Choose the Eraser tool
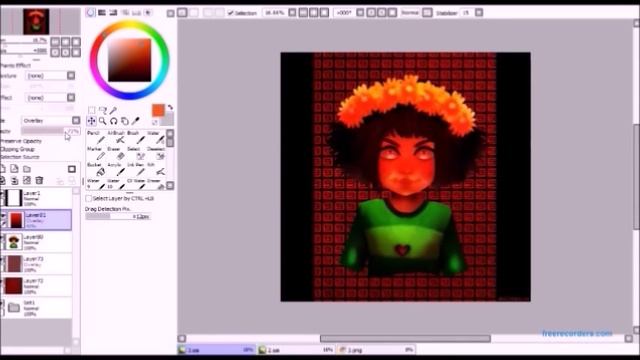The width and height of the screenshot is (640, 360). (116, 154)
